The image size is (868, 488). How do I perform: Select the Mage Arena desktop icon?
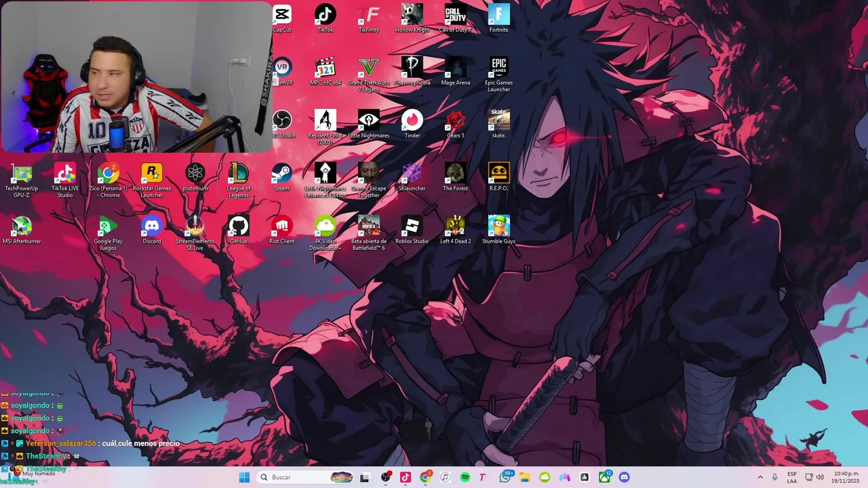pyautogui.click(x=456, y=71)
